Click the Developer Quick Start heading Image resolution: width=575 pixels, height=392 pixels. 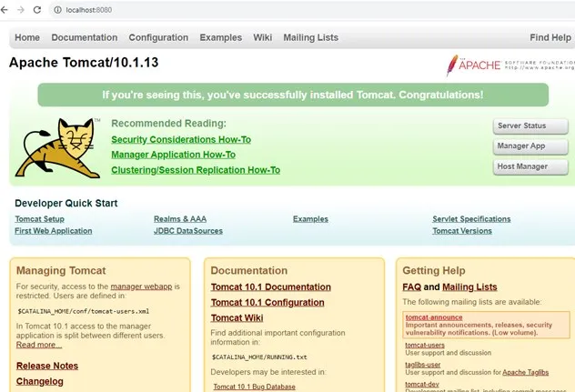[x=66, y=203]
